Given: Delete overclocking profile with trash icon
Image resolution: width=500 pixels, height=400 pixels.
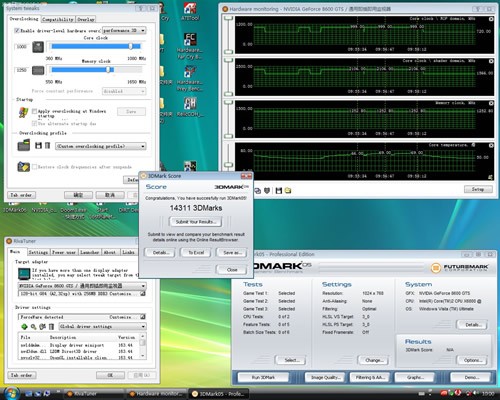Looking at the screenshot, I should click(x=47, y=145).
